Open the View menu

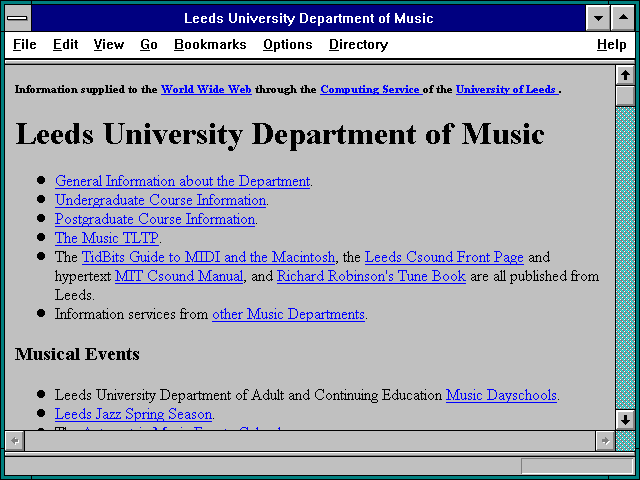(x=109, y=44)
